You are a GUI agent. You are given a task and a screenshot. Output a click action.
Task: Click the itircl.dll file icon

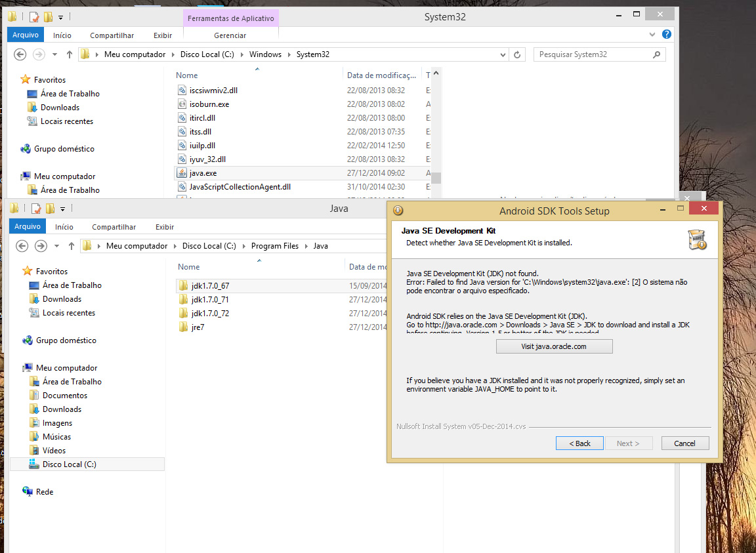[x=182, y=117]
